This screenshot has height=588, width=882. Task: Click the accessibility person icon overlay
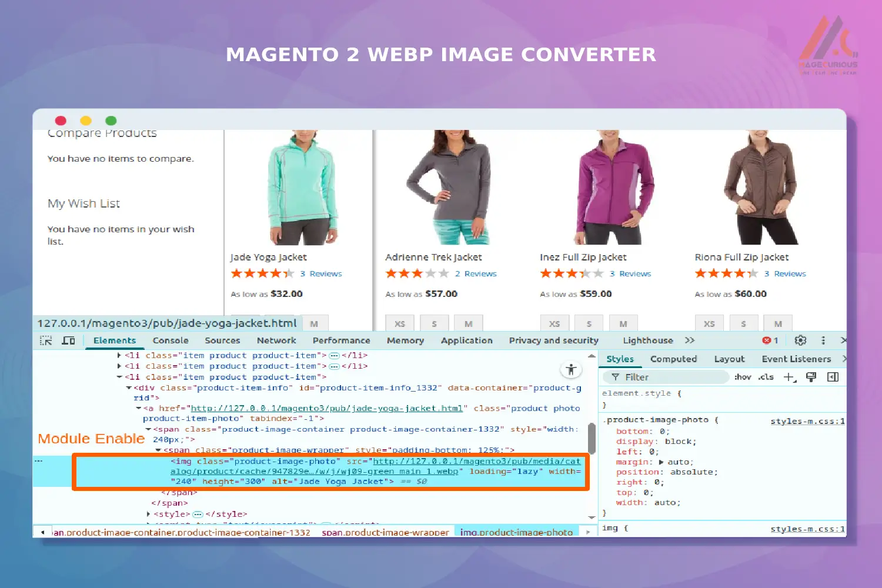[571, 369]
